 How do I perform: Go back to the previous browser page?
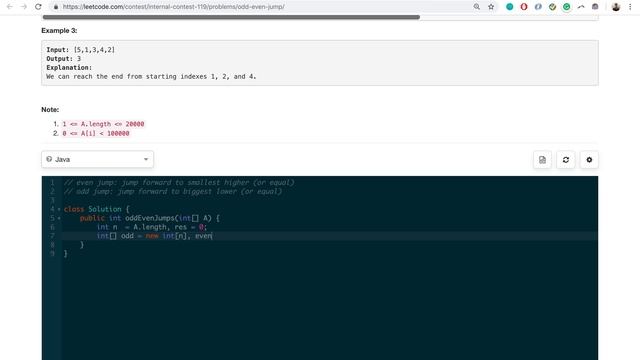pos(9,7)
